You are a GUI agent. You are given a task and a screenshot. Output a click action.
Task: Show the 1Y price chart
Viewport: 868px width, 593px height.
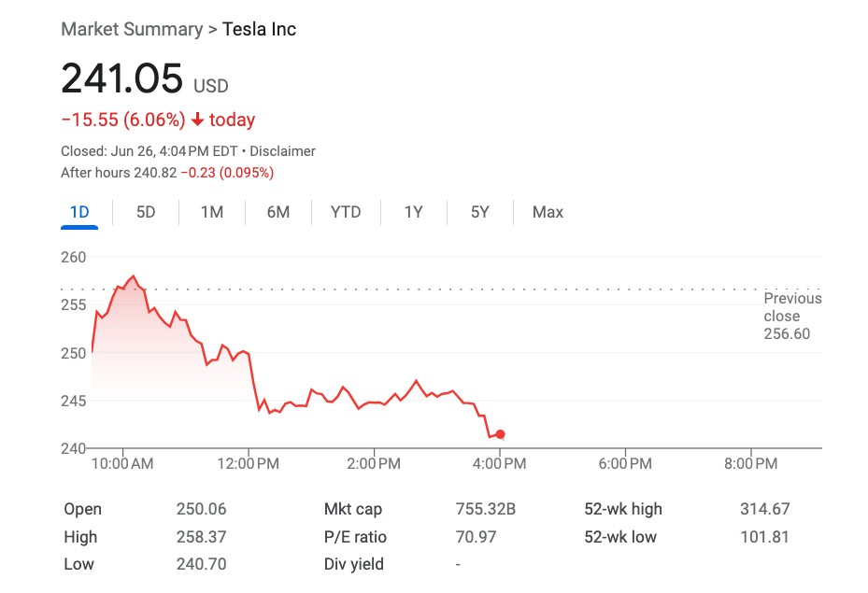pos(413,212)
